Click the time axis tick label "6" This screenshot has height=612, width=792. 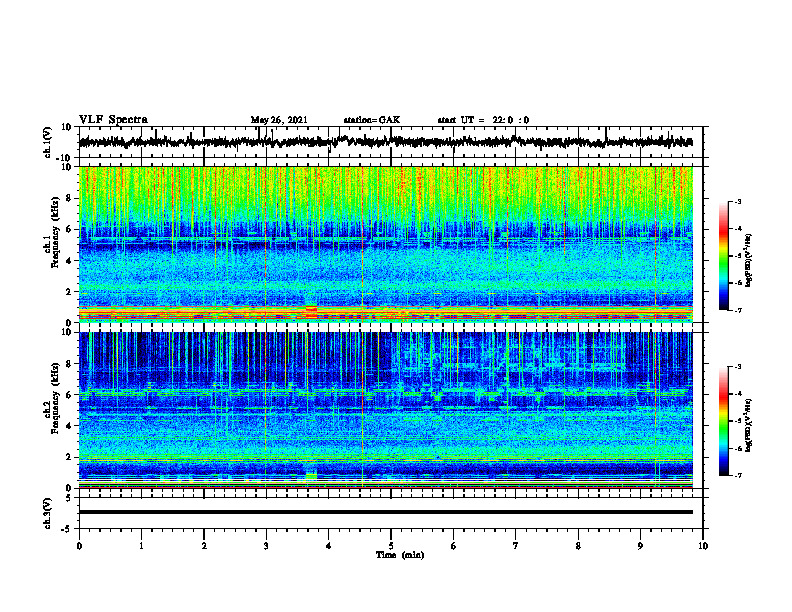[454, 546]
